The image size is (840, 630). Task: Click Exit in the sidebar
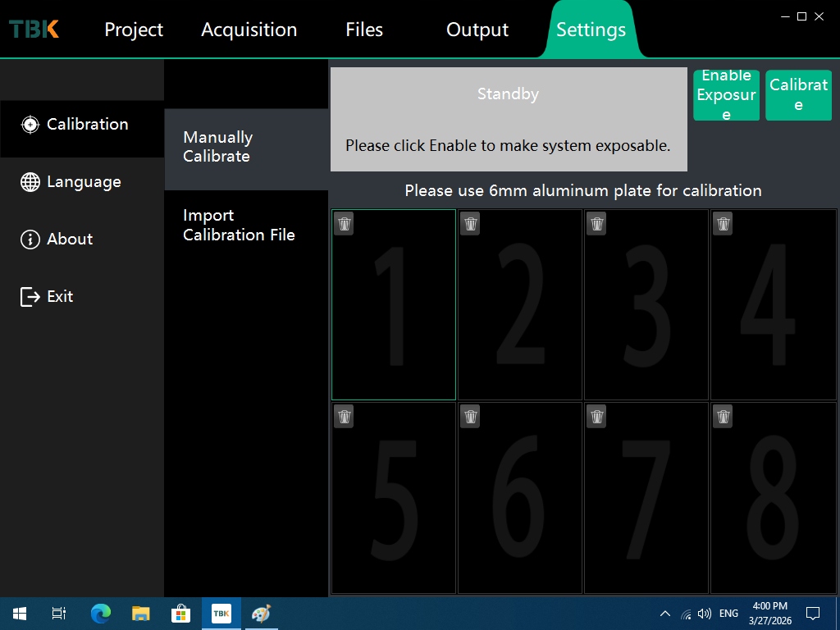coord(59,297)
